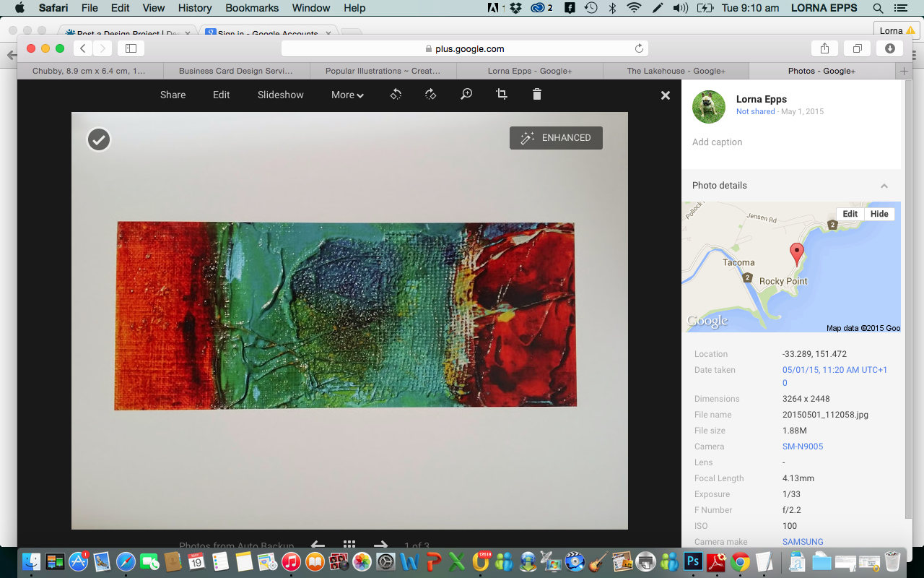Delete photo with trash icon
Viewport: 924px width, 578px height.
(536, 95)
